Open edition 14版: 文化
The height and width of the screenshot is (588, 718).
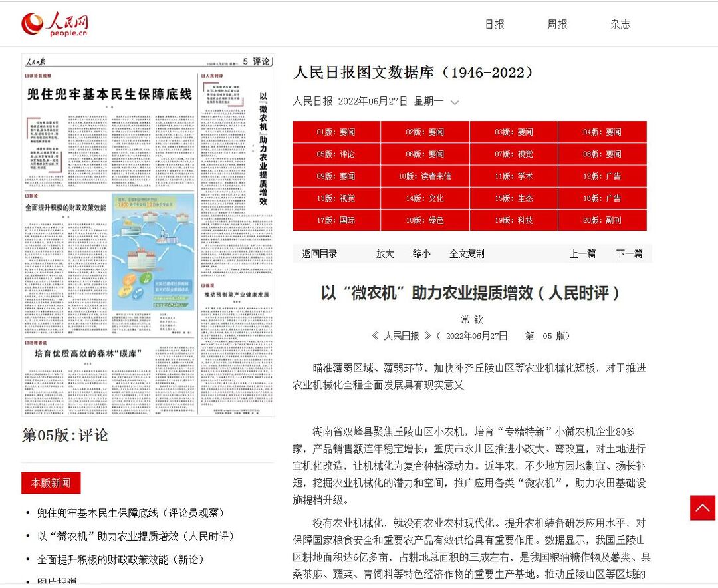pyautogui.click(x=425, y=198)
